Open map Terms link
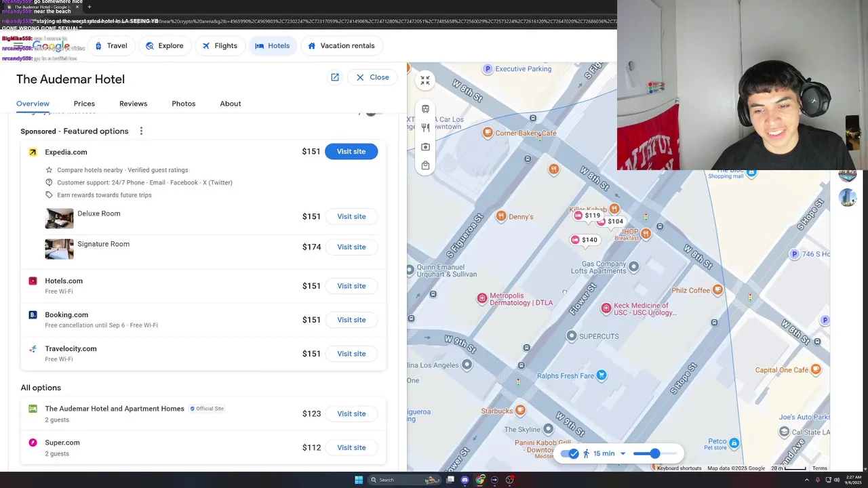The image size is (868, 488). [820, 468]
